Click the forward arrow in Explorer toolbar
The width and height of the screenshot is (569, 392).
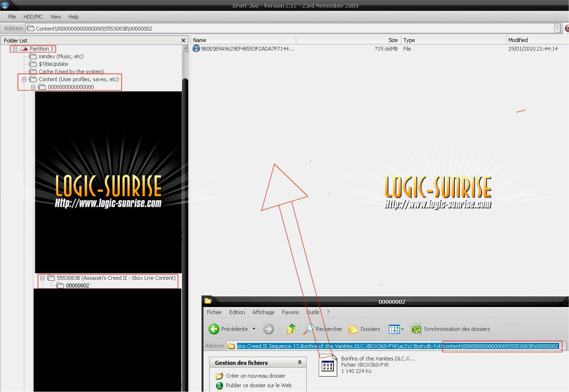268,329
